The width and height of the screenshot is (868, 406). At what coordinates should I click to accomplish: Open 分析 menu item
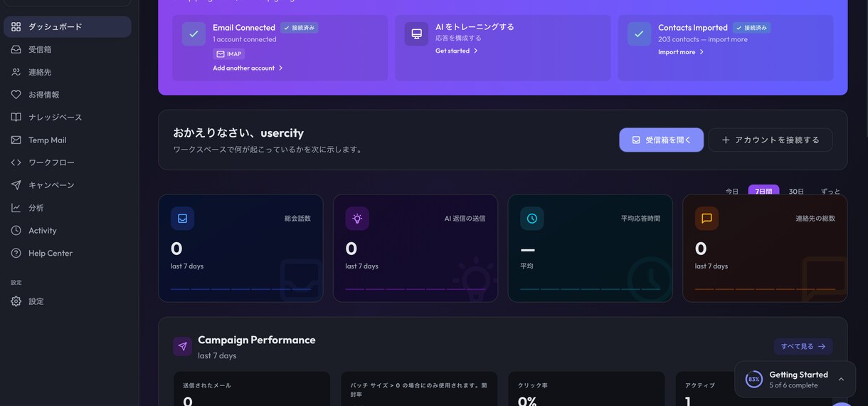point(68,208)
